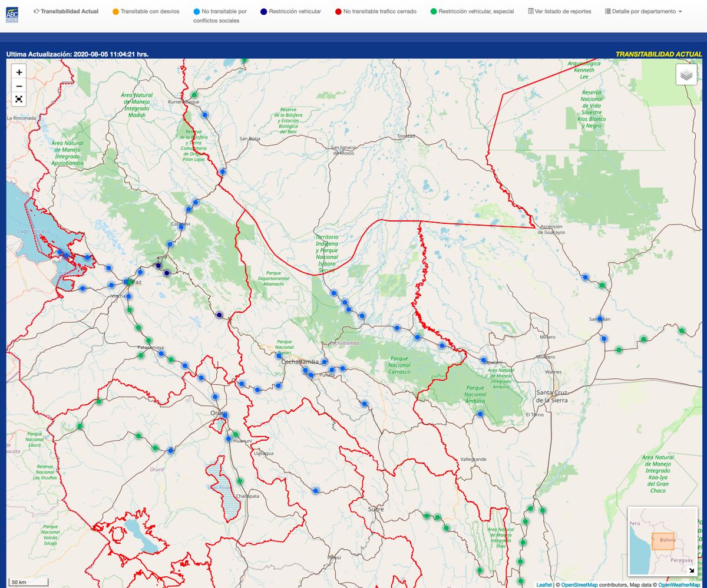Collapse the minimap with arrow button
707x588 pixels.
point(692,570)
